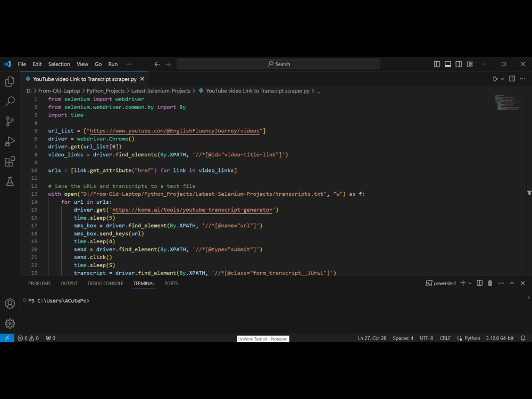This screenshot has height=399, width=532.
Task: Open terminal panel more actions ellipsis
Action: coord(501,283)
